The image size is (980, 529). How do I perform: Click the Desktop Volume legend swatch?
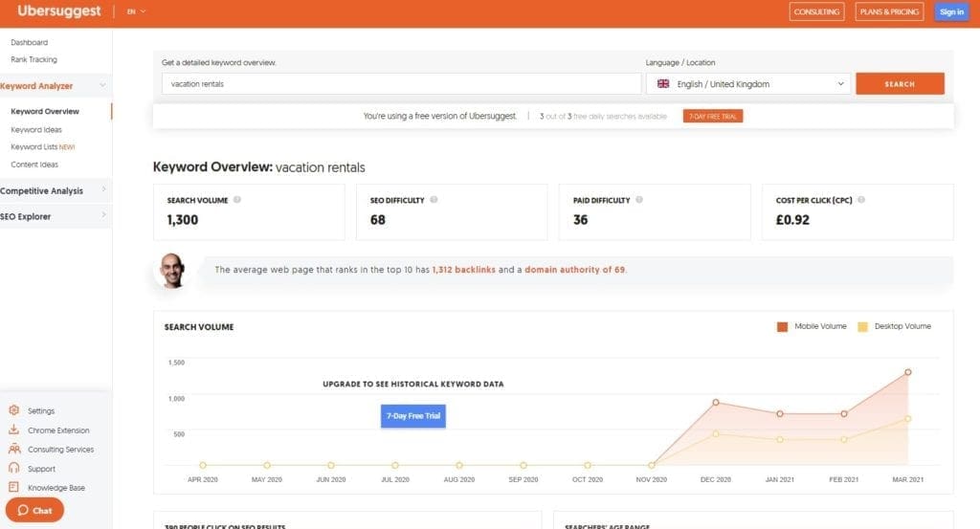pyautogui.click(x=862, y=326)
